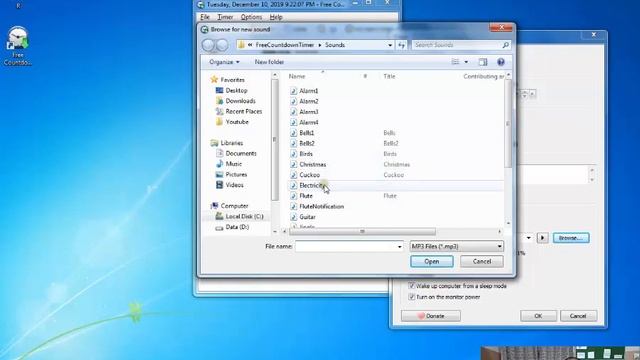Sort by the Name column header
Screen dimensions: 640x360
click(x=297, y=76)
